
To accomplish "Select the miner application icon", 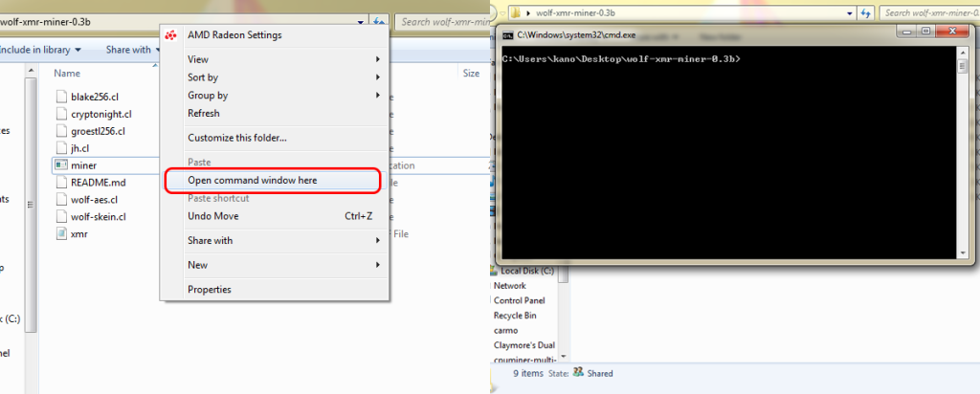I will coord(60,165).
